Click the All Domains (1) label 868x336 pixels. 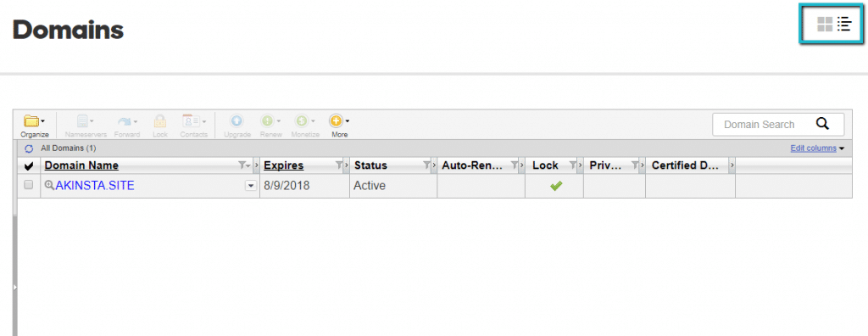click(68, 148)
